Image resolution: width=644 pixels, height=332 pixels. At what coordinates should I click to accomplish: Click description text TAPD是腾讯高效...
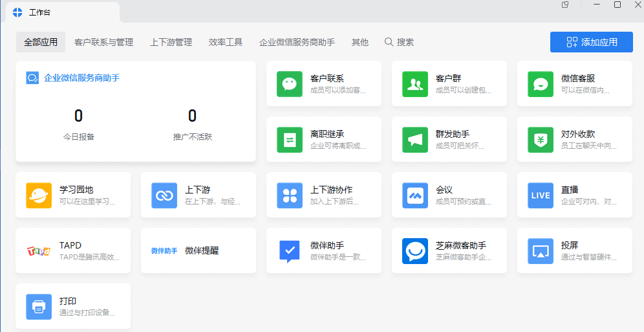point(89,257)
